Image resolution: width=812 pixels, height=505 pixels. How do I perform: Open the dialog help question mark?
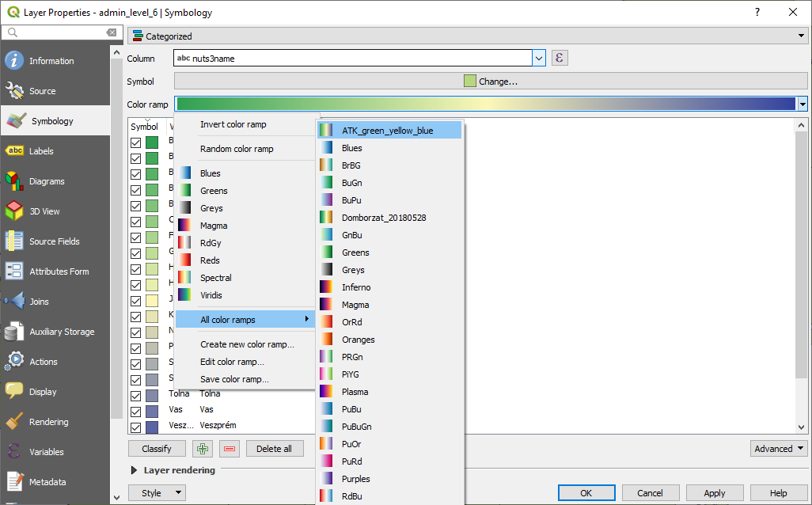(x=757, y=12)
